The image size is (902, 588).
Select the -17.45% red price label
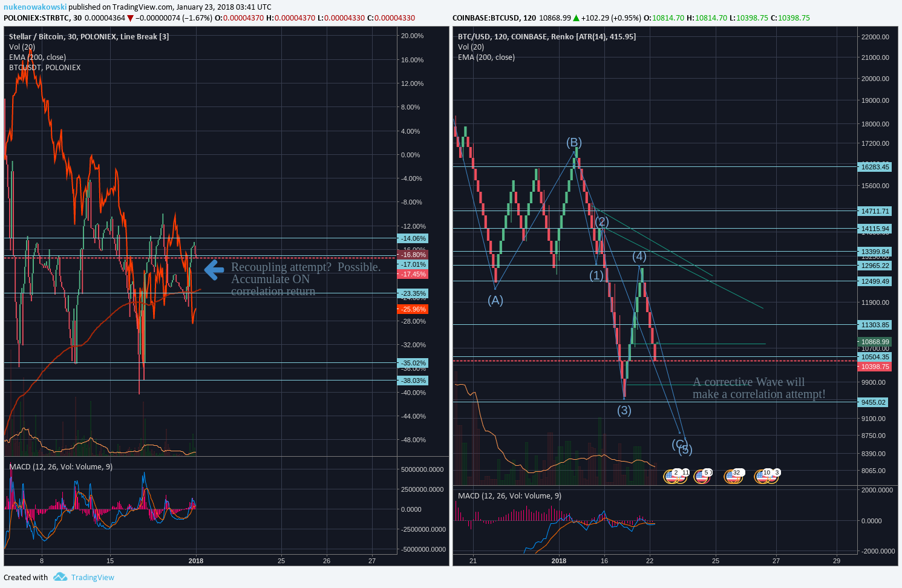point(413,274)
